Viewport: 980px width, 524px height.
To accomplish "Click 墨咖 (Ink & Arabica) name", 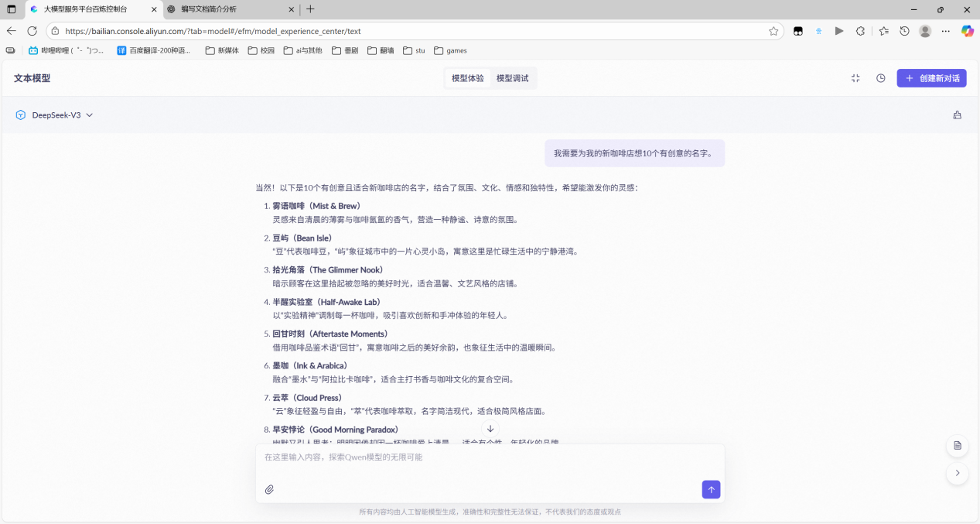I will pyautogui.click(x=312, y=365).
